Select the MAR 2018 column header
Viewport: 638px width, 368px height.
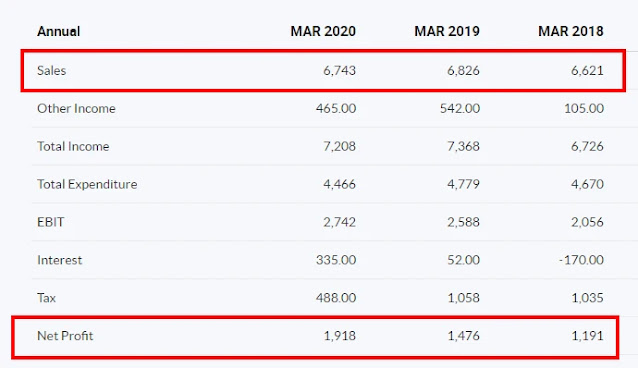click(570, 31)
